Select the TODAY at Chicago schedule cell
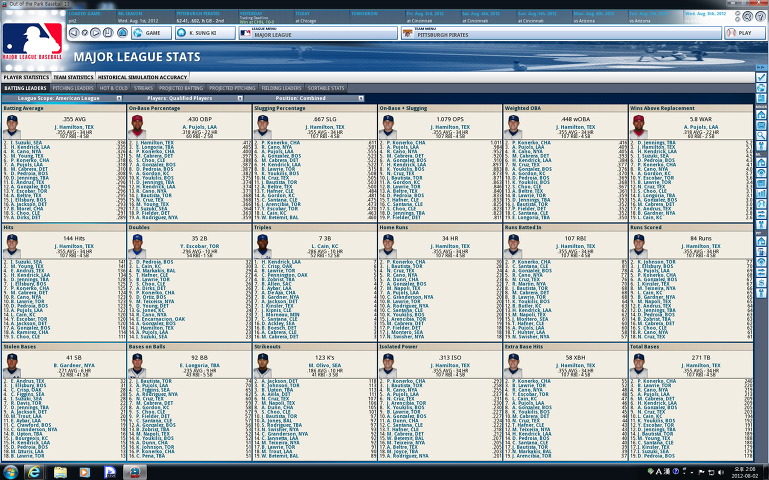Image resolution: width=769 pixels, height=480 pixels. pos(321,17)
